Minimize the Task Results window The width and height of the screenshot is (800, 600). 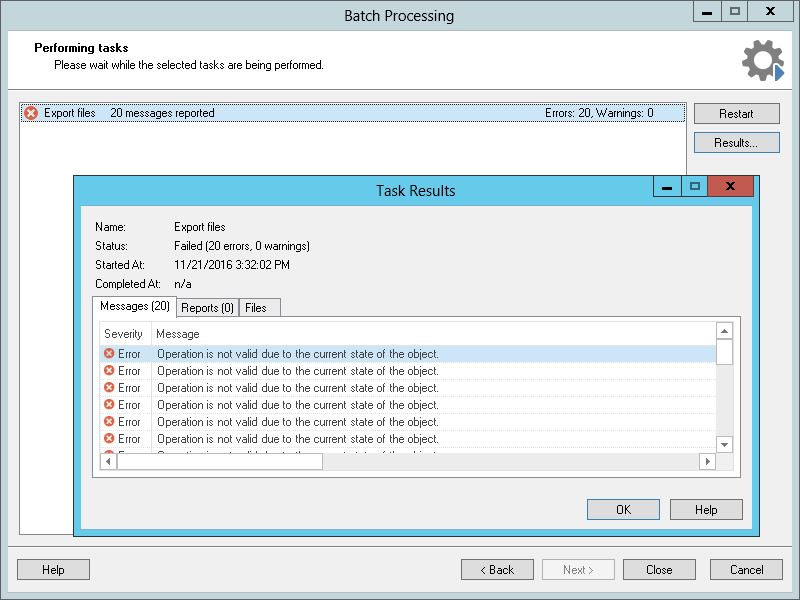point(666,186)
